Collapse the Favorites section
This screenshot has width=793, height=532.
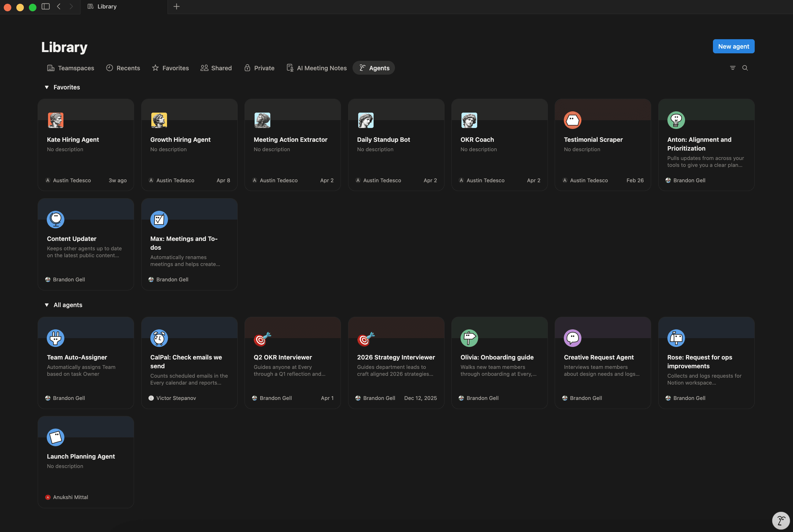pyautogui.click(x=47, y=87)
